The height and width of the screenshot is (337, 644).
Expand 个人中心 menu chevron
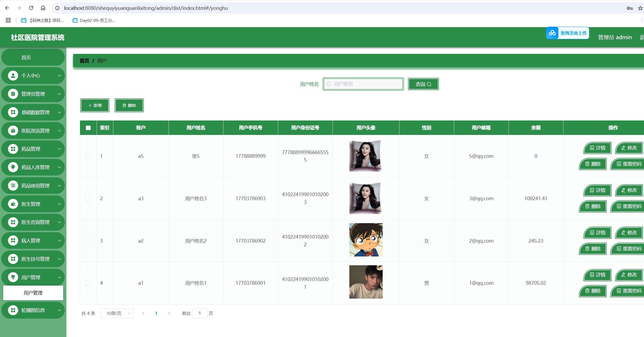[x=59, y=76]
